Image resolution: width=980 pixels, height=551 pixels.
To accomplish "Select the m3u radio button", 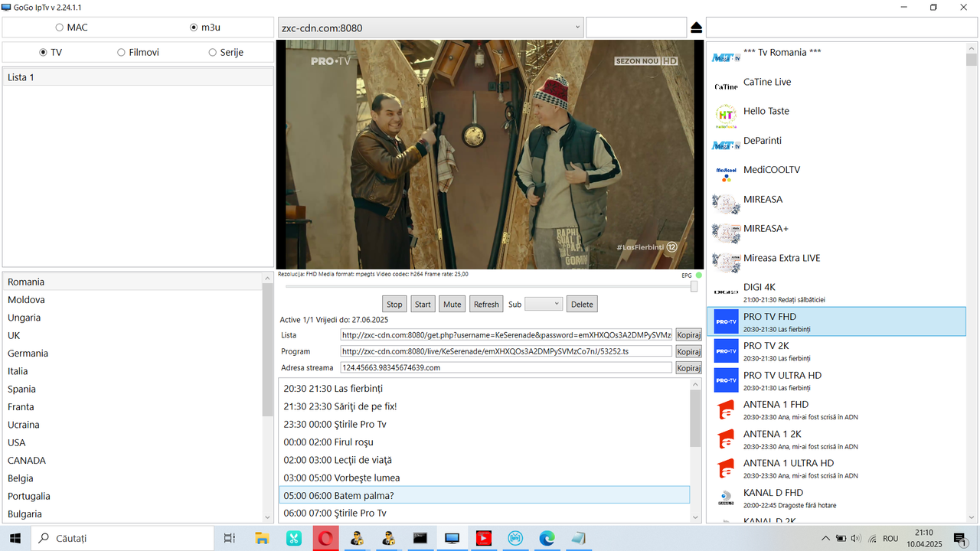I will pyautogui.click(x=194, y=28).
